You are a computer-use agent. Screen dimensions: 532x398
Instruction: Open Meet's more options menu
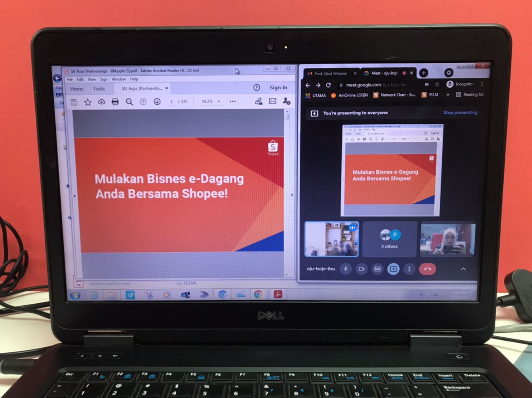409,269
